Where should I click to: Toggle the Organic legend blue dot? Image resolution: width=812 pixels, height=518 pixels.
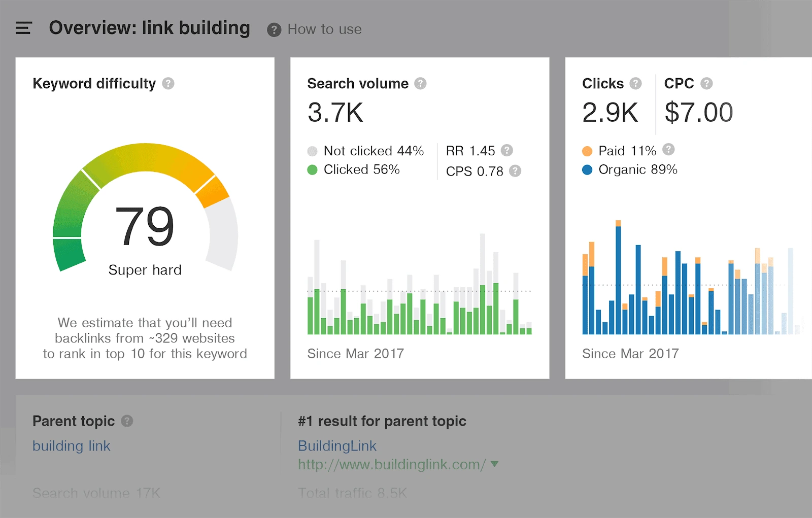pos(587,170)
